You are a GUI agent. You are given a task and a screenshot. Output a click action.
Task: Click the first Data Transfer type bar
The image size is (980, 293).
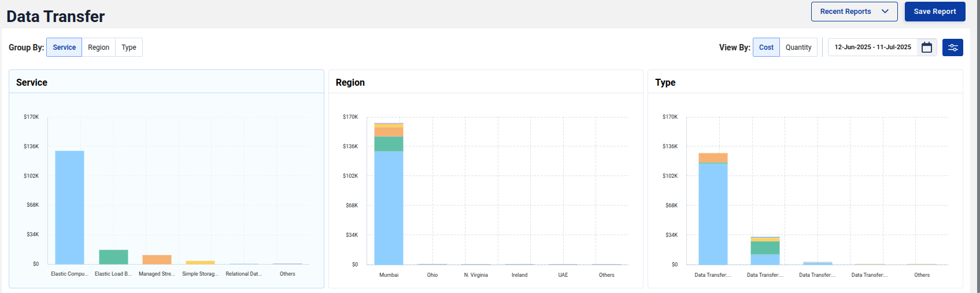[x=713, y=213]
